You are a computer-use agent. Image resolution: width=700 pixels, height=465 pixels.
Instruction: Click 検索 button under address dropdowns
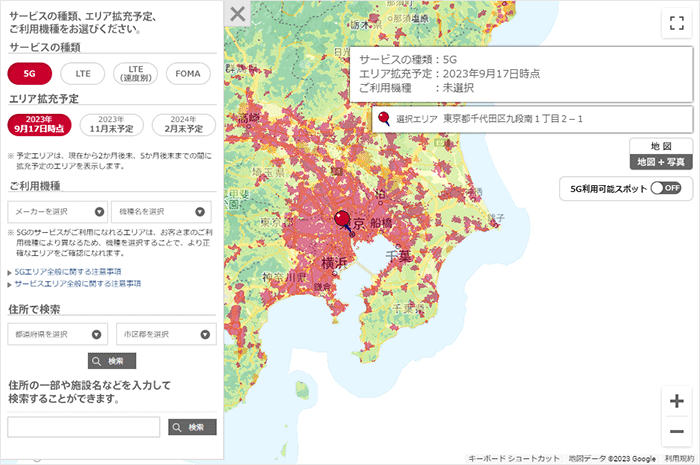[112, 361]
